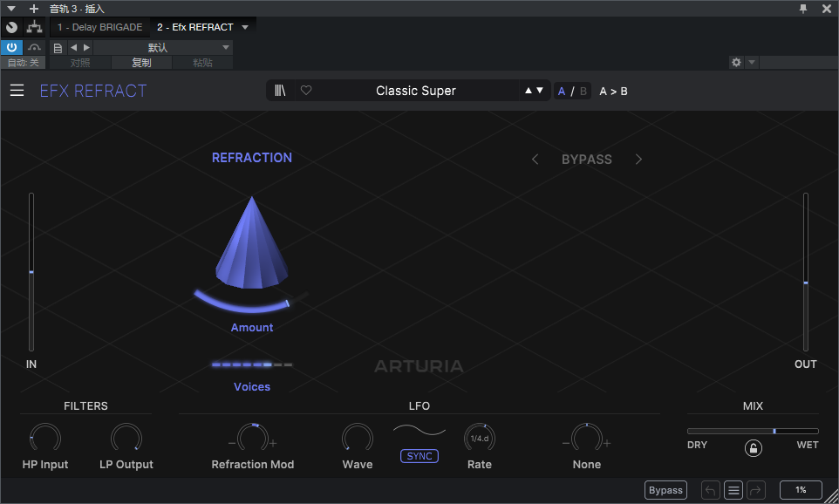Click the Dry/Wet mix slider
Screen dimensions: 839x504
(753, 431)
